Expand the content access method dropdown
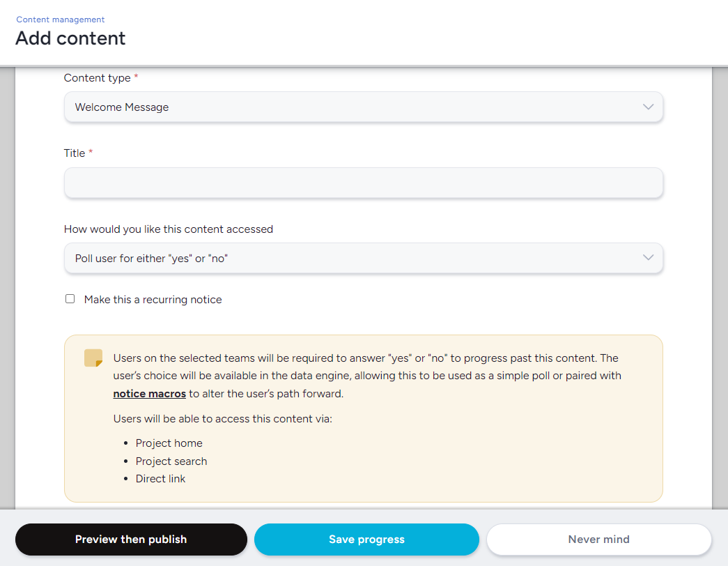728x566 pixels. 363,258
